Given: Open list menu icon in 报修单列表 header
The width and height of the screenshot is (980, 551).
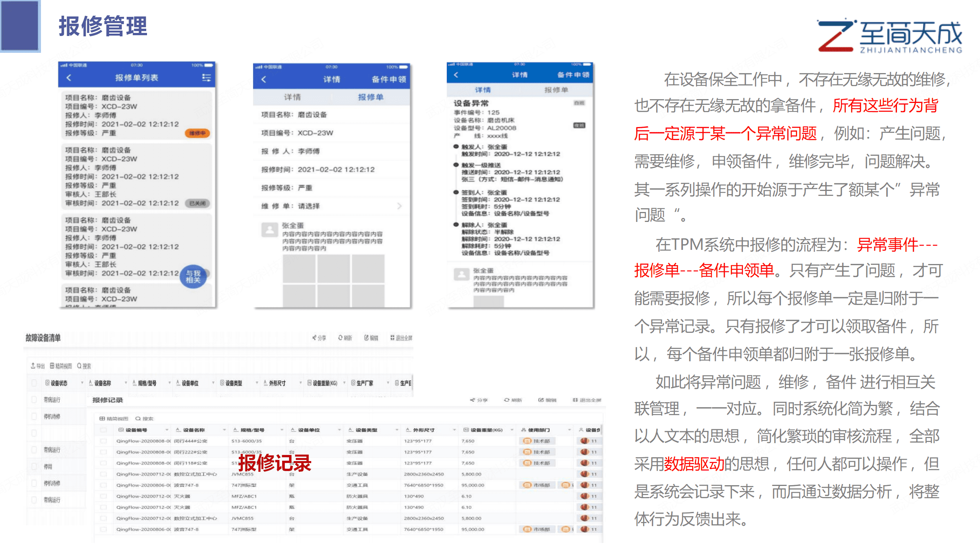Looking at the screenshot, I should pyautogui.click(x=206, y=78).
